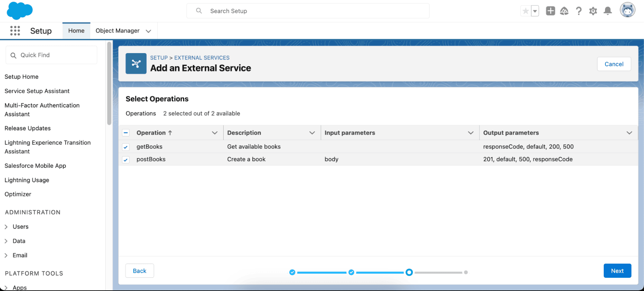Click the '2 selected out of 2 available' text
The height and width of the screenshot is (291, 644).
pyautogui.click(x=202, y=113)
